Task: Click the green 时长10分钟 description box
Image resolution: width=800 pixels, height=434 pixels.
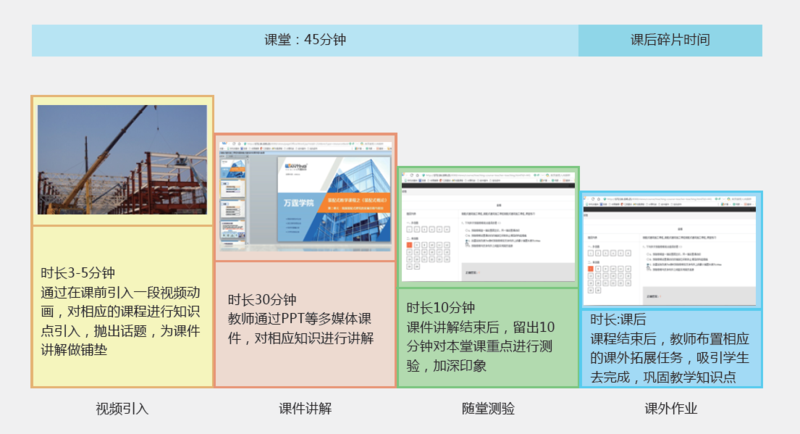Action: coord(488,336)
